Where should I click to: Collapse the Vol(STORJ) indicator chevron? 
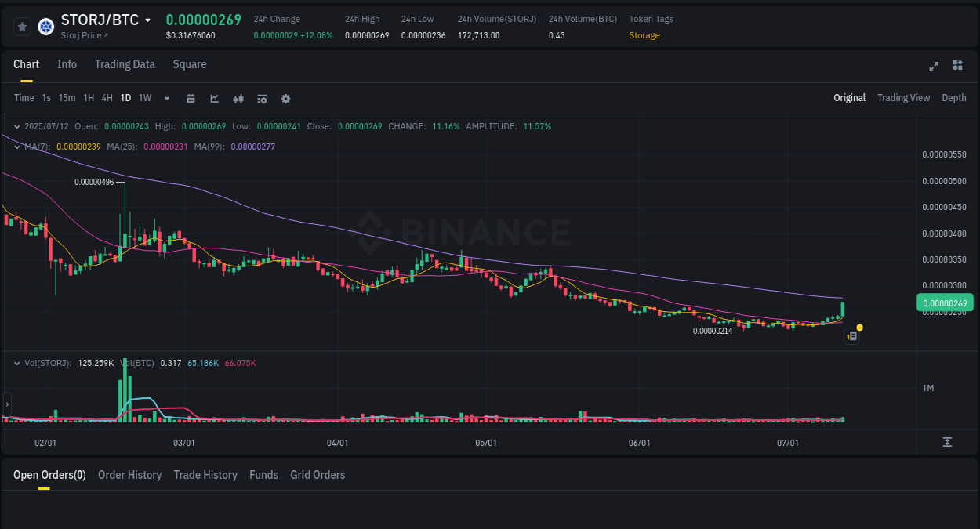[16, 363]
